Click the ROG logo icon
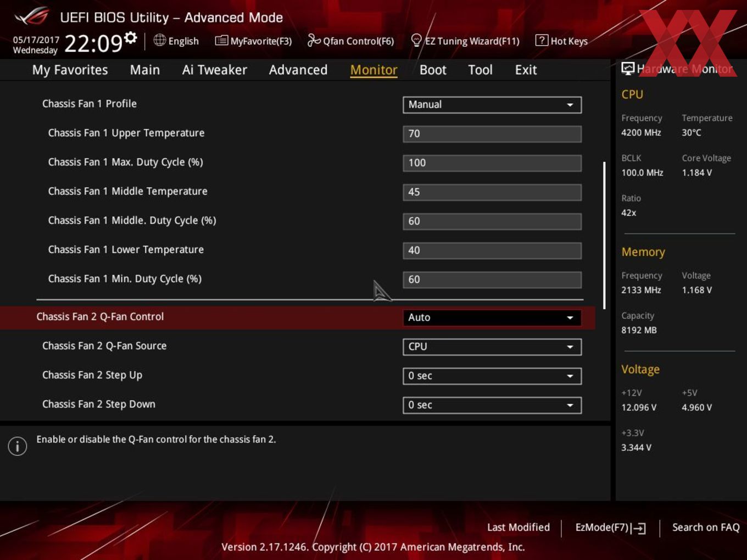The height and width of the screenshot is (560, 747). [x=32, y=16]
